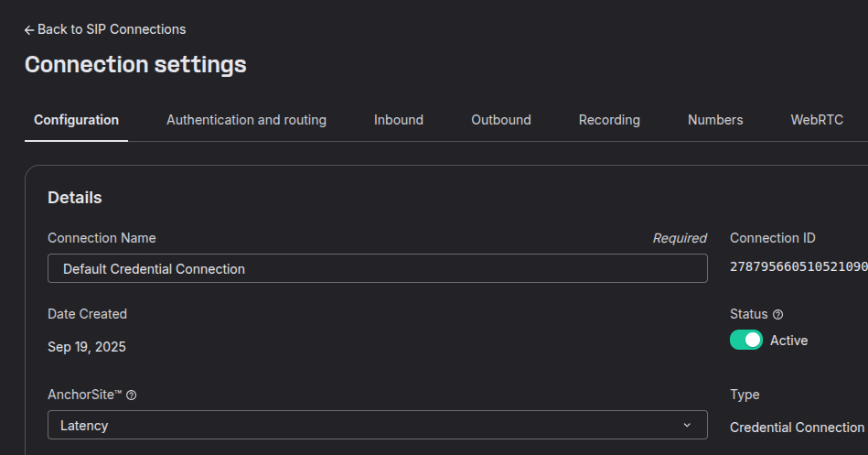Screen dimensions: 868x455
Task: Click the Details section heading
Action: (75, 198)
